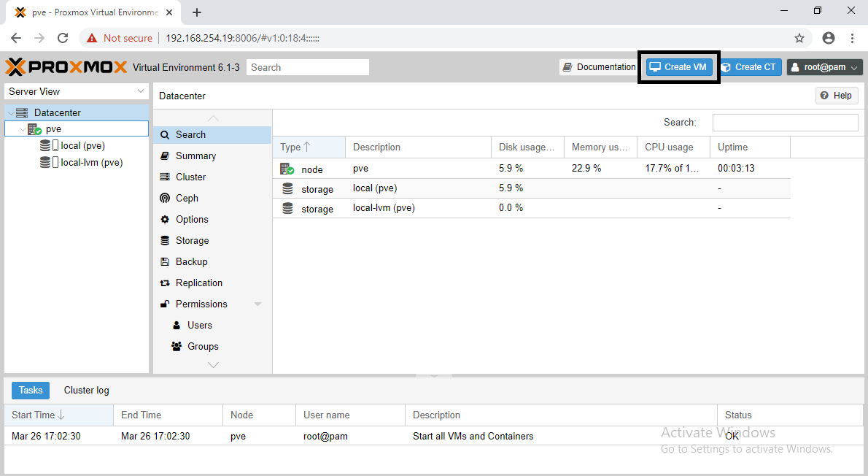Click the Create CT button
868x476 pixels.
pos(749,67)
